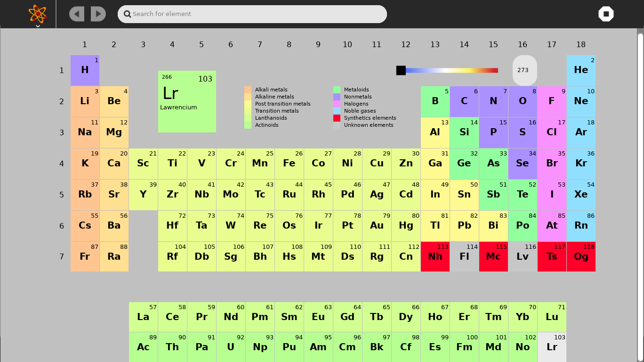644x362 pixels.
Task: Navigate back with the left arrow button
Action: pos(76,14)
